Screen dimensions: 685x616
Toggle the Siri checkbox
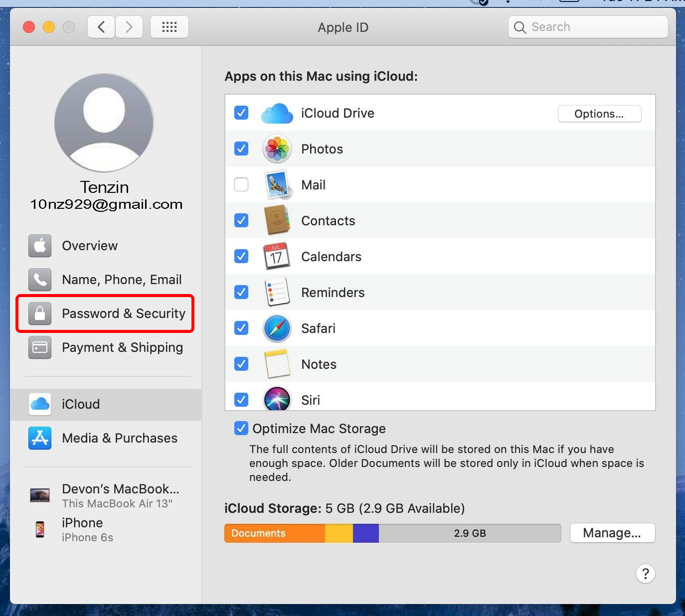pos(241,400)
